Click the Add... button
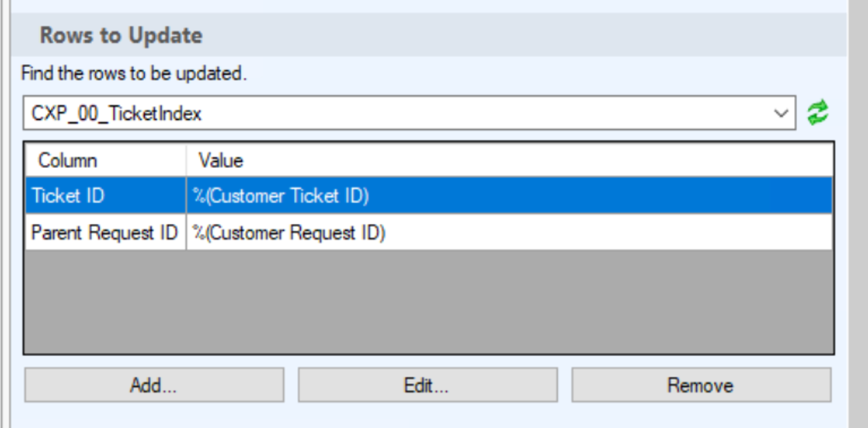Screen dimensions: 868x428 click(154, 385)
